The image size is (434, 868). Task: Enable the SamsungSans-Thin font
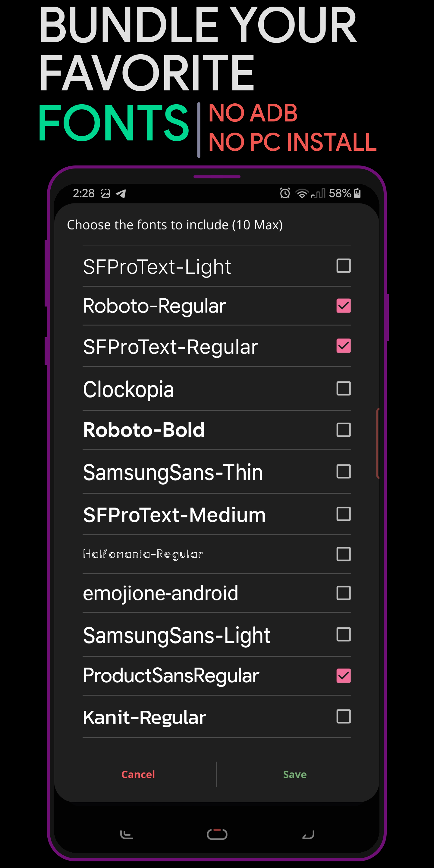[343, 471]
